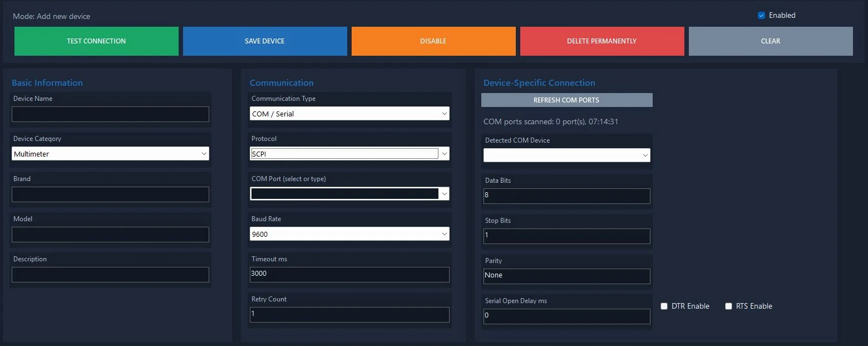
Task: Open the Protocol SCPI dropdown
Action: [x=349, y=154]
